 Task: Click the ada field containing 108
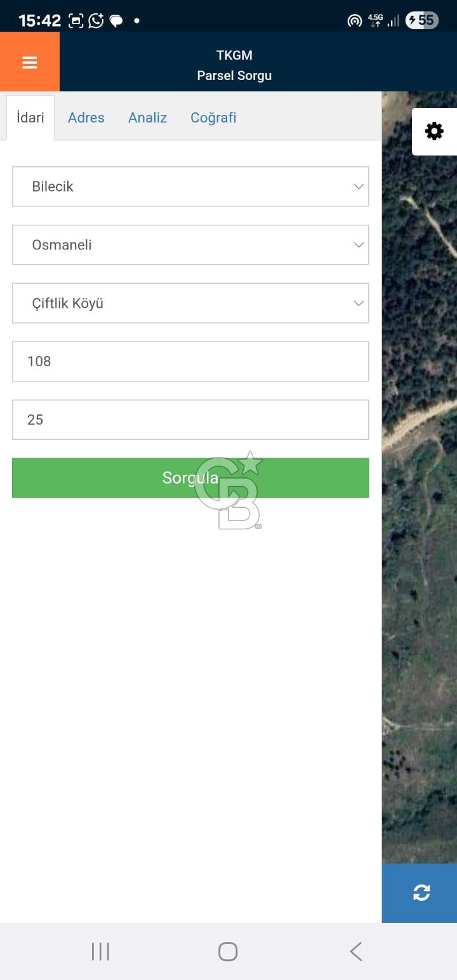point(190,361)
